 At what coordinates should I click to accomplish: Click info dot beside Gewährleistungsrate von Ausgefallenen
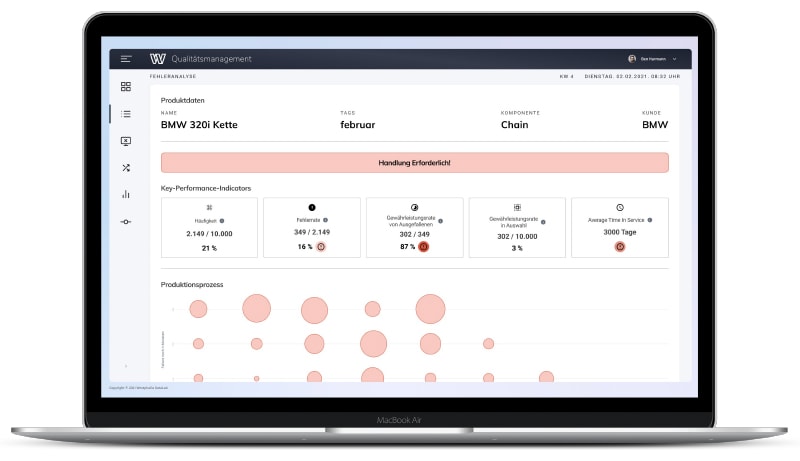point(440,221)
